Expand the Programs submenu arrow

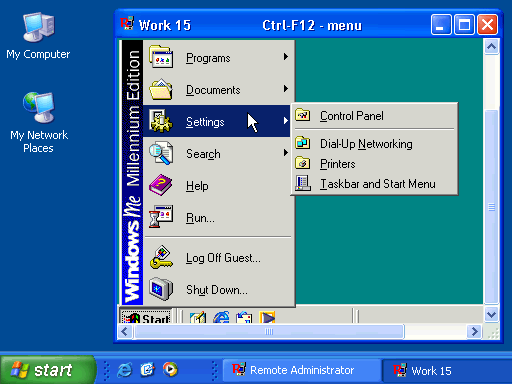pyautogui.click(x=286, y=57)
